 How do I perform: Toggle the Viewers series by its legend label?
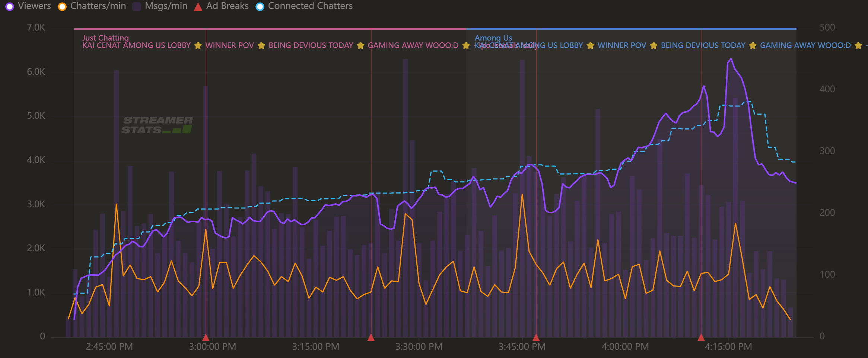(34, 6)
